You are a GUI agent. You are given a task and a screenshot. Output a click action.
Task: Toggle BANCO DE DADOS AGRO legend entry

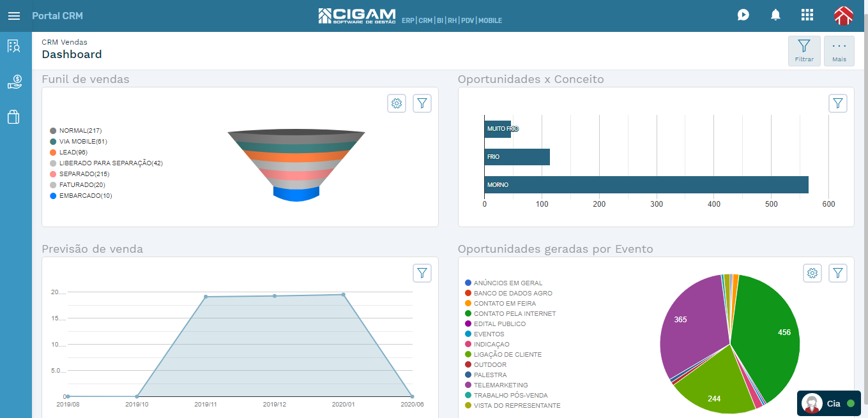508,293
